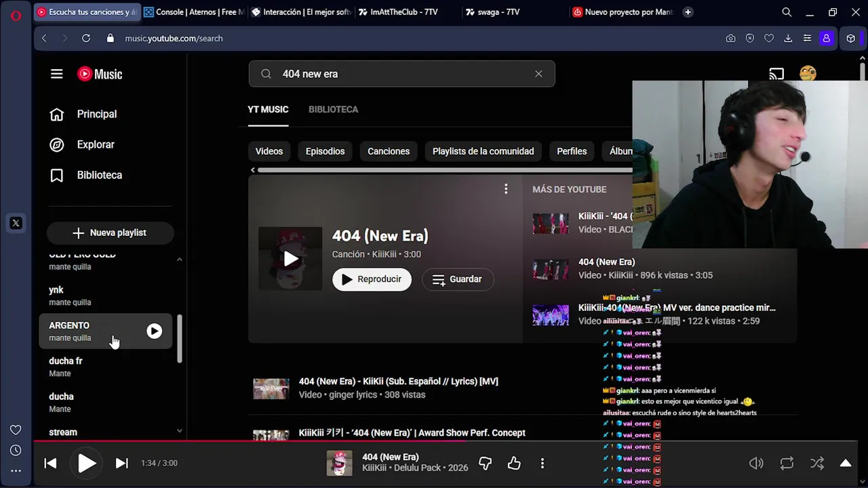
Task: Toggle repeat mode
Action: pyautogui.click(x=787, y=464)
